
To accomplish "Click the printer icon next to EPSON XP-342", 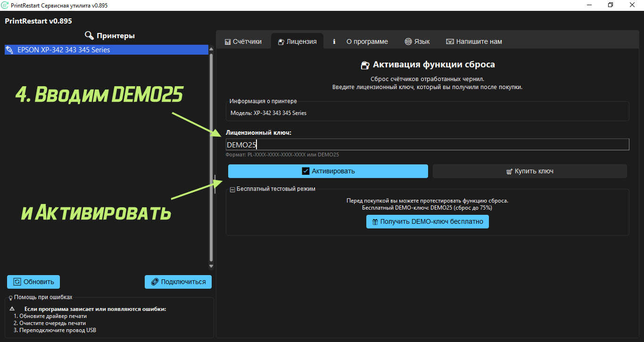I will click(10, 49).
